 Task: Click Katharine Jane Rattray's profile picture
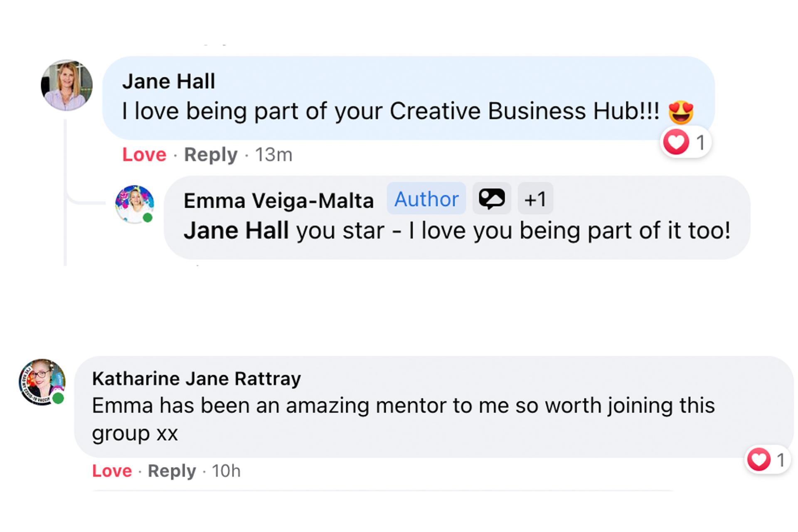click(x=42, y=382)
